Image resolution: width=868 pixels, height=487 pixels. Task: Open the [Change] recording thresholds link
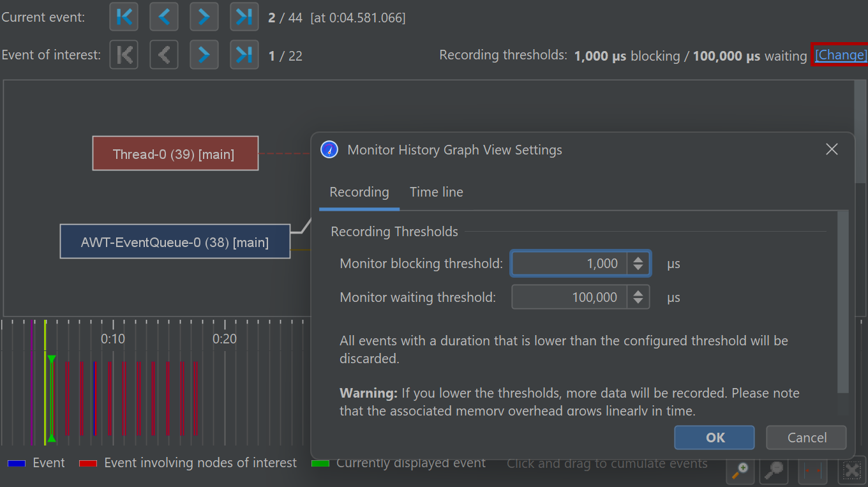pyautogui.click(x=840, y=55)
